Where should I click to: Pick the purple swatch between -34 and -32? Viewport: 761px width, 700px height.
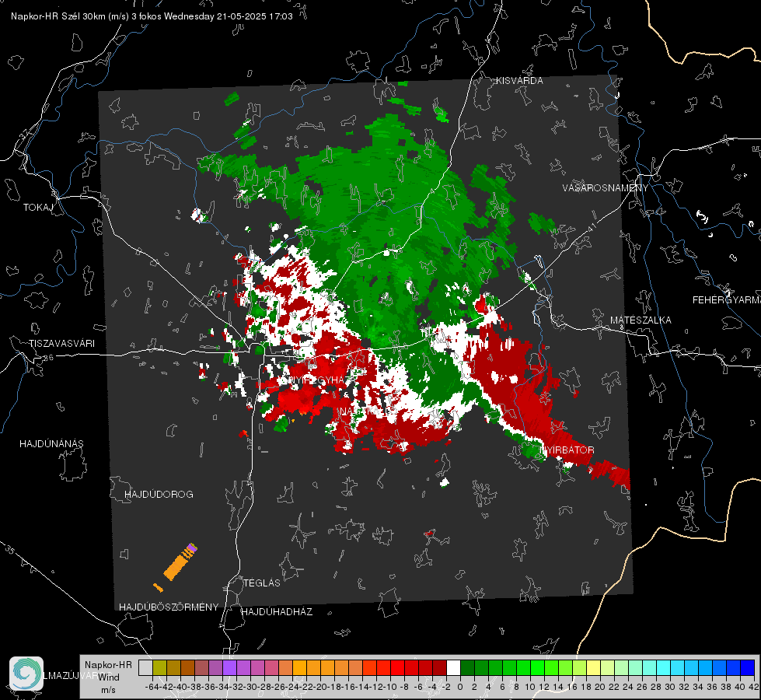pos(230,667)
